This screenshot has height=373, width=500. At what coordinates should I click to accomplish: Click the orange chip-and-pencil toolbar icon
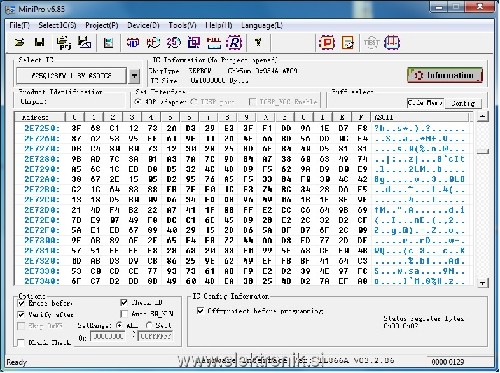[x=347, y=43]
